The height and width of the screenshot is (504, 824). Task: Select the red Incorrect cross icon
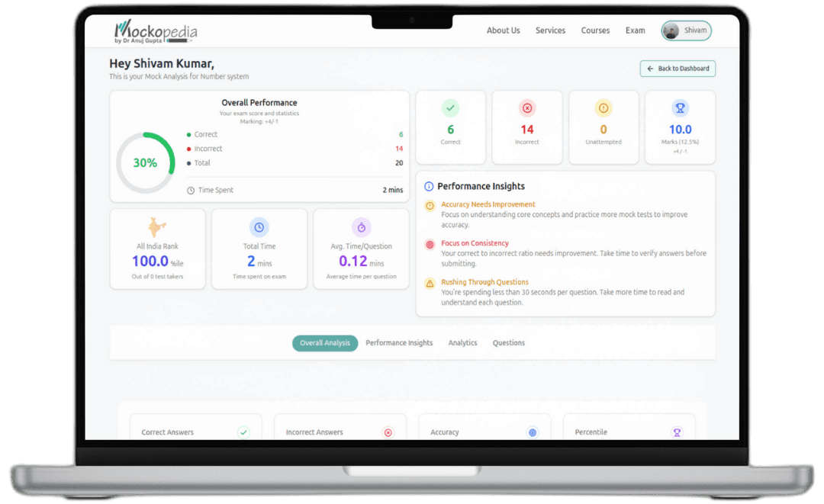coord(526,108)
